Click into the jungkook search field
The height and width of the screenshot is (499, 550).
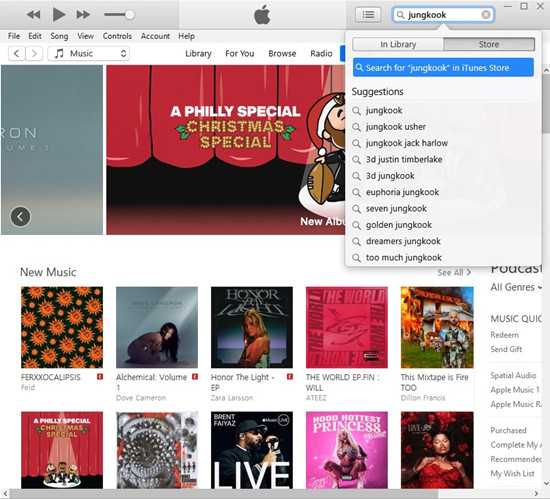click(x=443, y=15)
